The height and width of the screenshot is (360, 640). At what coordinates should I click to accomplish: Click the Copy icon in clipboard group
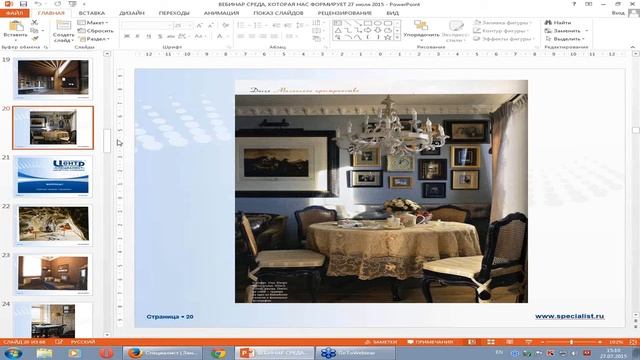click(35, 31)
